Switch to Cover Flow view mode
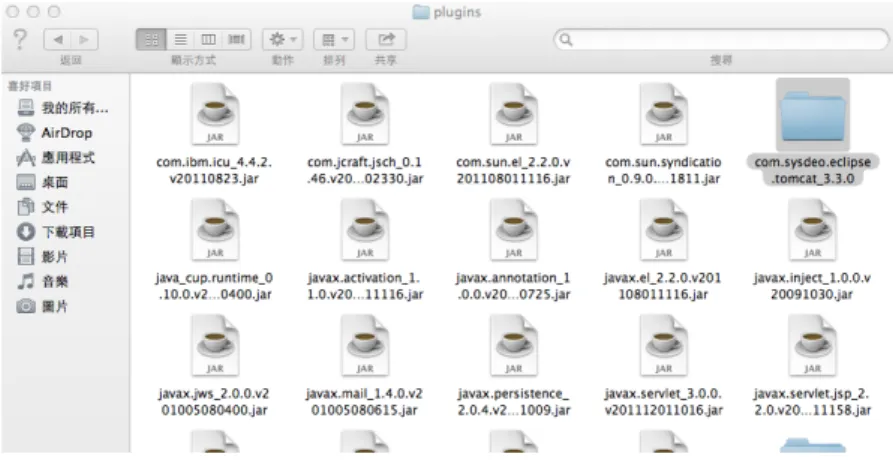The image size is (893, 472). 236,39
